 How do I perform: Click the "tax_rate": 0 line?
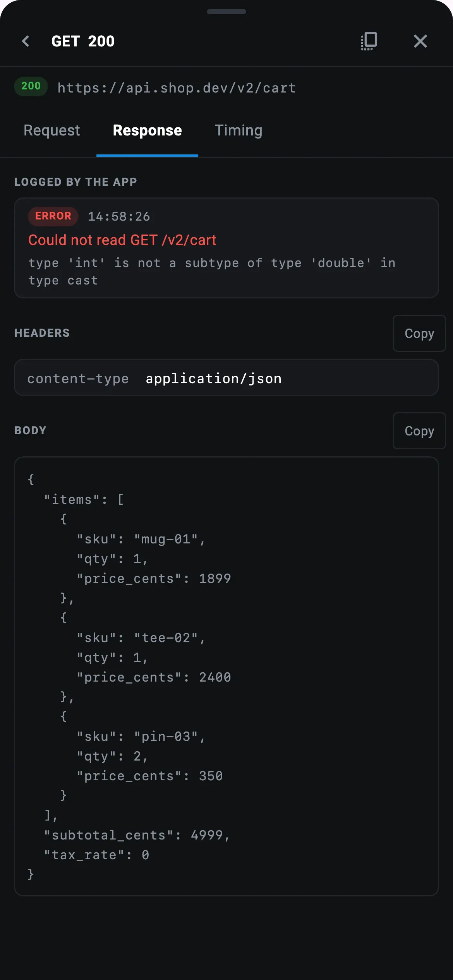coord(96,855)
